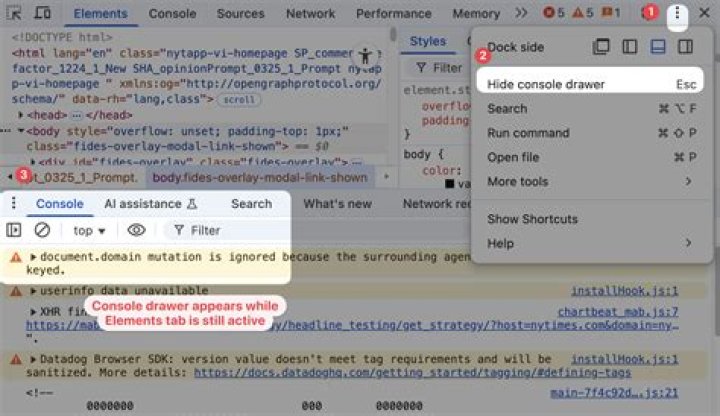Open the docs.datadoghq.com tagging link
This screenshot has width=720, height=416.
coord(412,372)
